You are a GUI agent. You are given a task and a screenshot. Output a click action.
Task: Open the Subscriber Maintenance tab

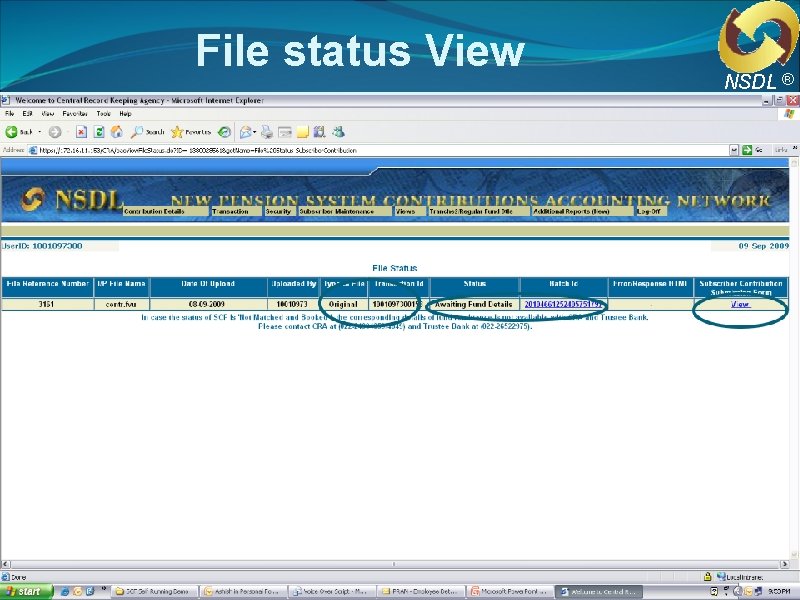[x=345, y=211]
